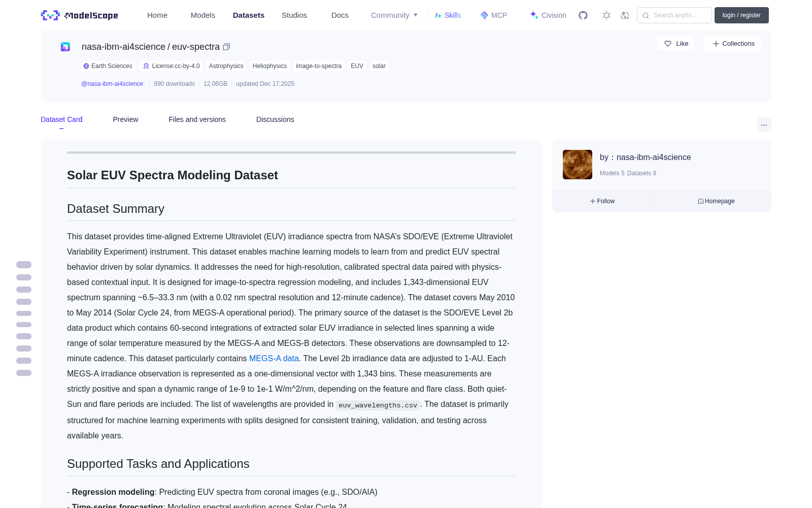Open the Files and versions tab
This screenshot has height=508, width=812.
point(197,119)
